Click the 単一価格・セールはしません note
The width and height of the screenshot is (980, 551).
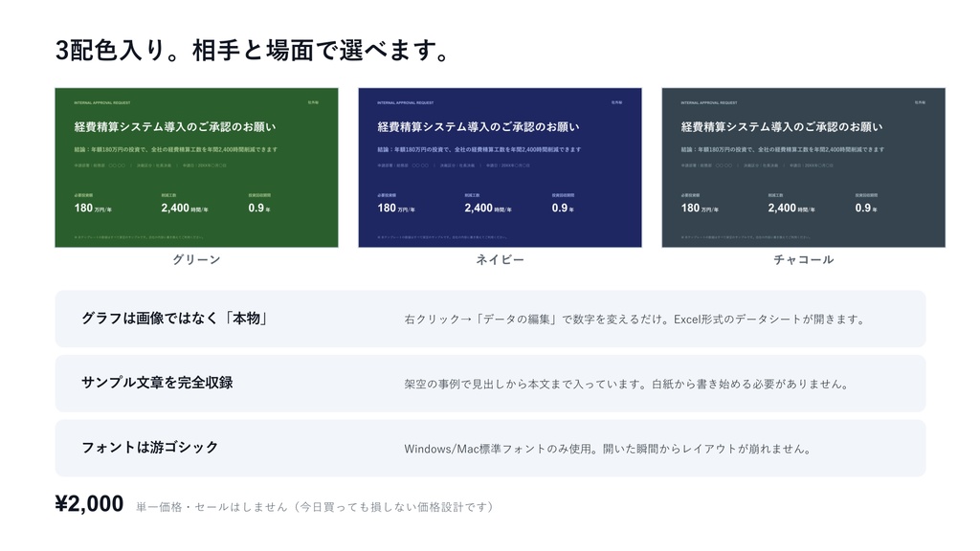pos(316,507)
